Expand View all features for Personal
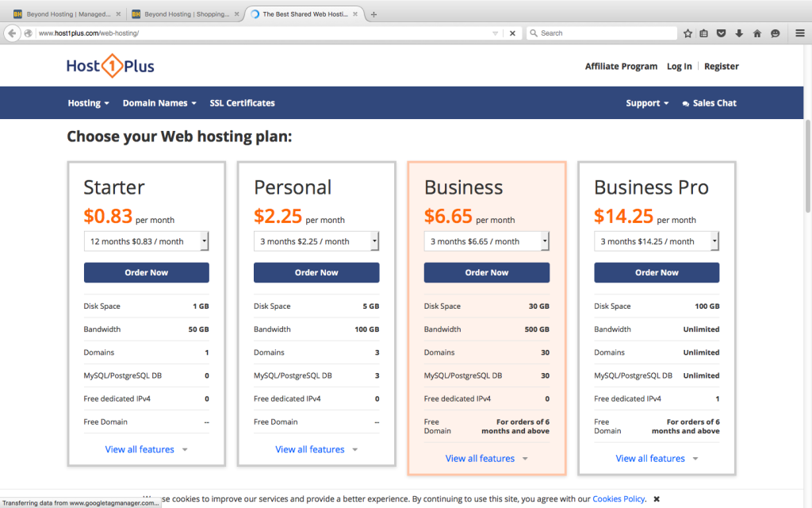This screenshot has width=812, height=508. (x=316, y=449)
